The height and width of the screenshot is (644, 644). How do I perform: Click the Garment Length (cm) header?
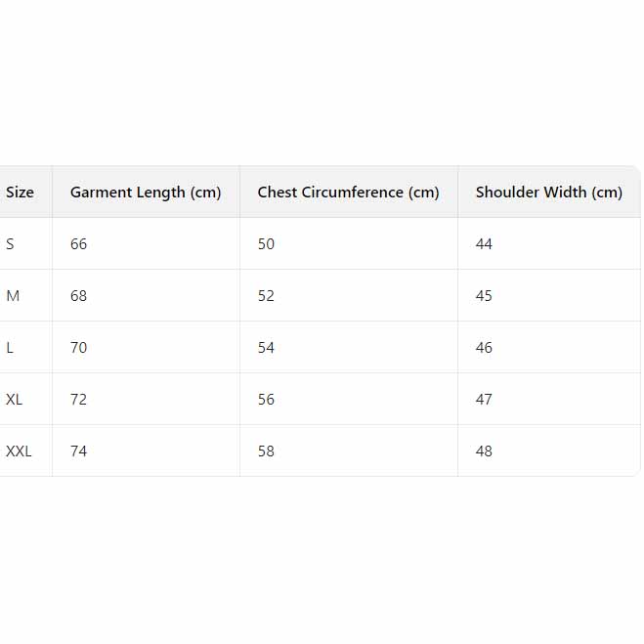point(146,193)
